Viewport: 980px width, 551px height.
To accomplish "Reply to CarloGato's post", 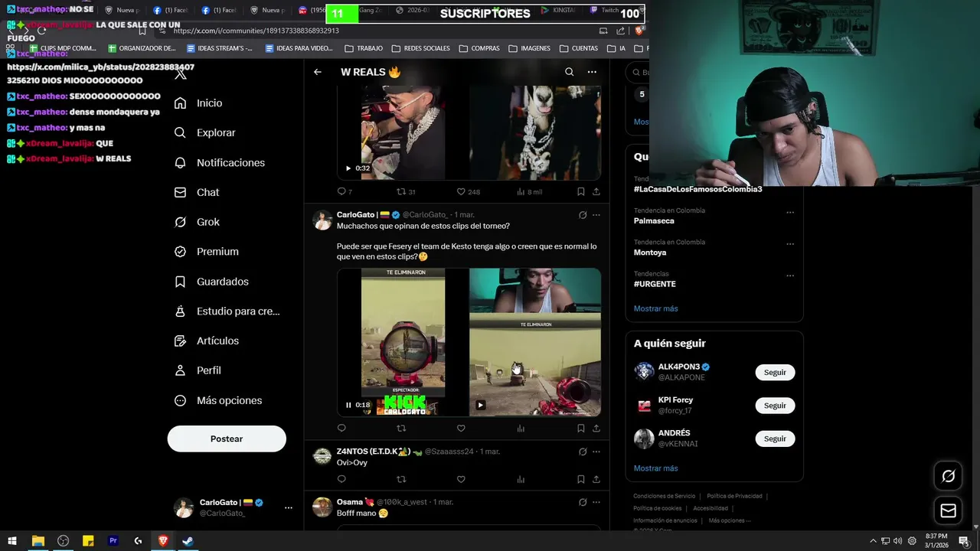I will [x=341, y=429].
